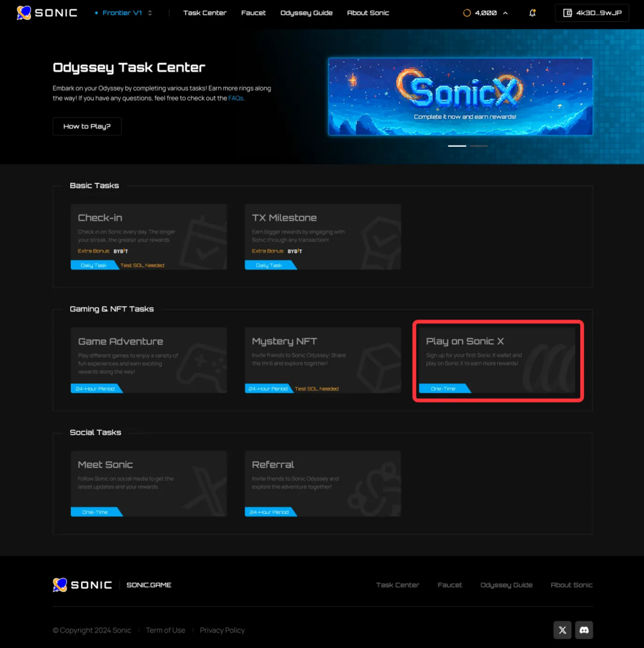The image size is (644, 648).
Task: Click the Gaming & NFT Tasks heading
Action: coord(111,309)
